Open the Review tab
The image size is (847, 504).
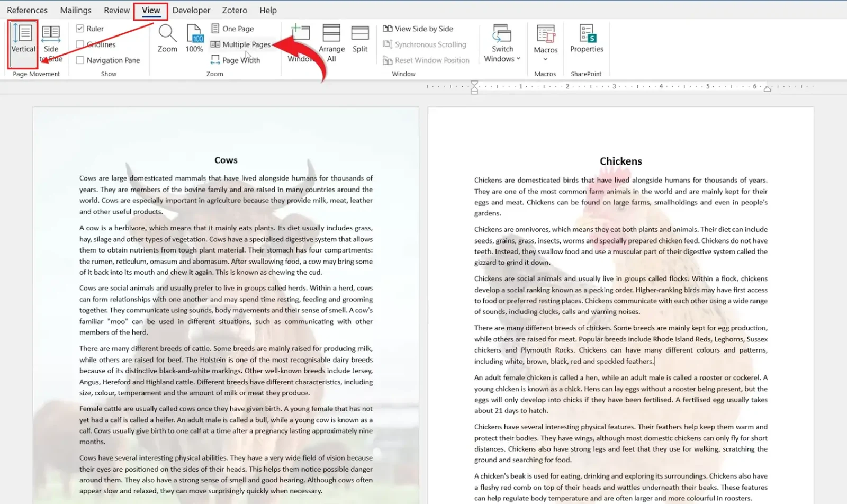coord(116,10)
